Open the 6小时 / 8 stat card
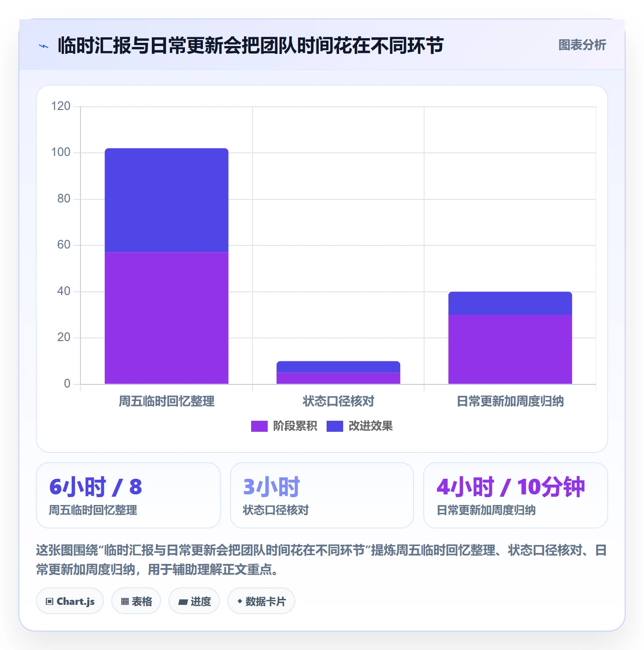Image resolution: width=644 pixels, height=650 pixels. click(128, 495)
